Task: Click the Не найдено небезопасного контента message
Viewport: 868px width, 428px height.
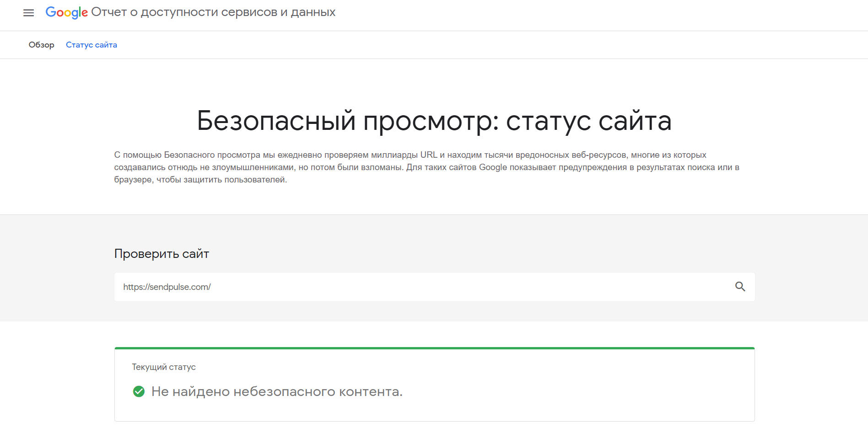Action: click(277, 391)
